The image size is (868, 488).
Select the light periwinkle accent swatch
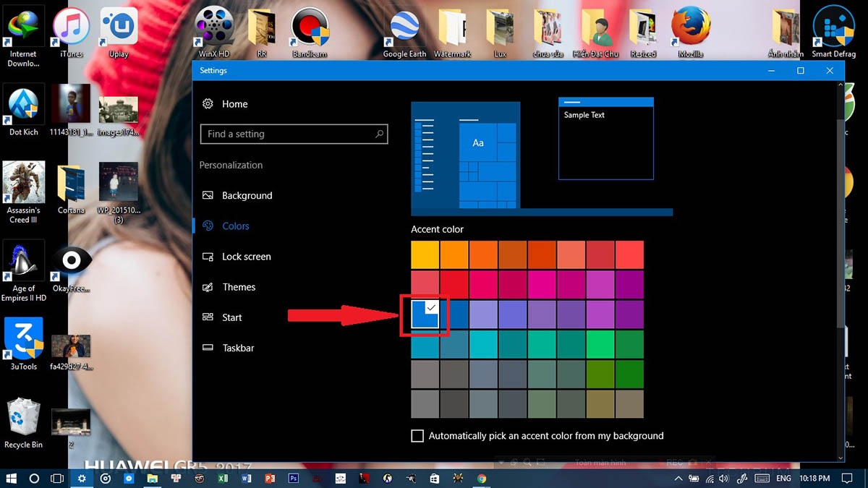483,314
